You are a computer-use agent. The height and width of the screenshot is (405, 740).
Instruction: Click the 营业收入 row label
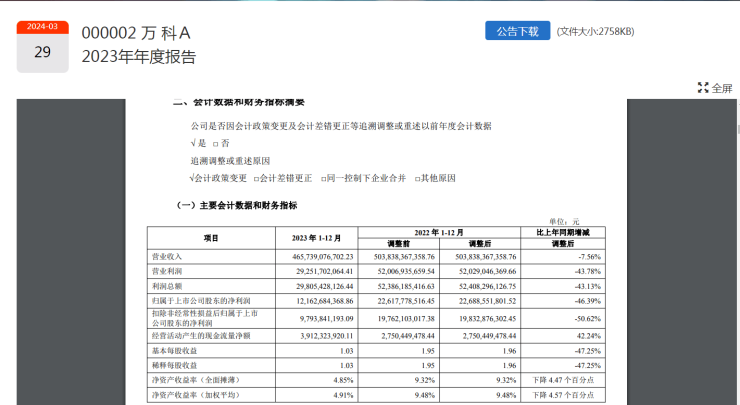pyautogui.click(x=167, y=257)
